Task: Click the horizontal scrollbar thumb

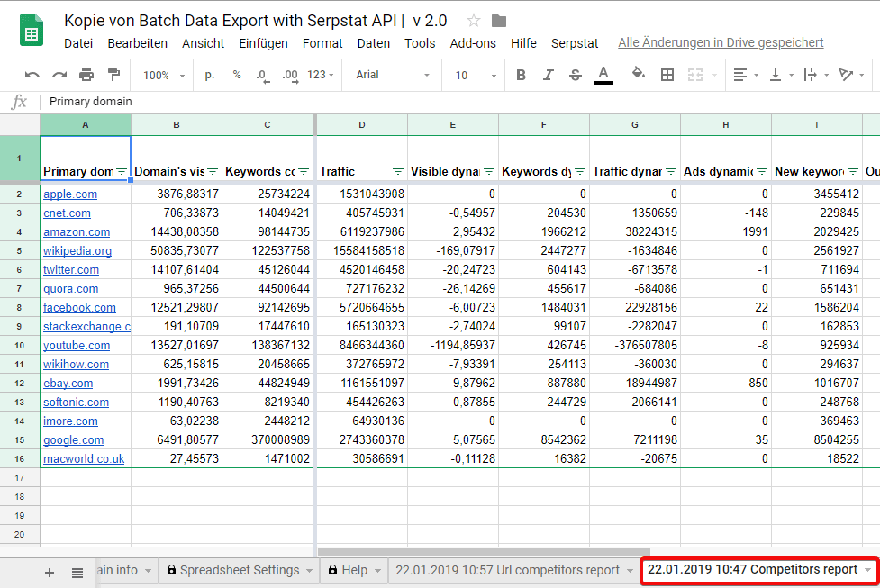Action: [x=484, y=553]
